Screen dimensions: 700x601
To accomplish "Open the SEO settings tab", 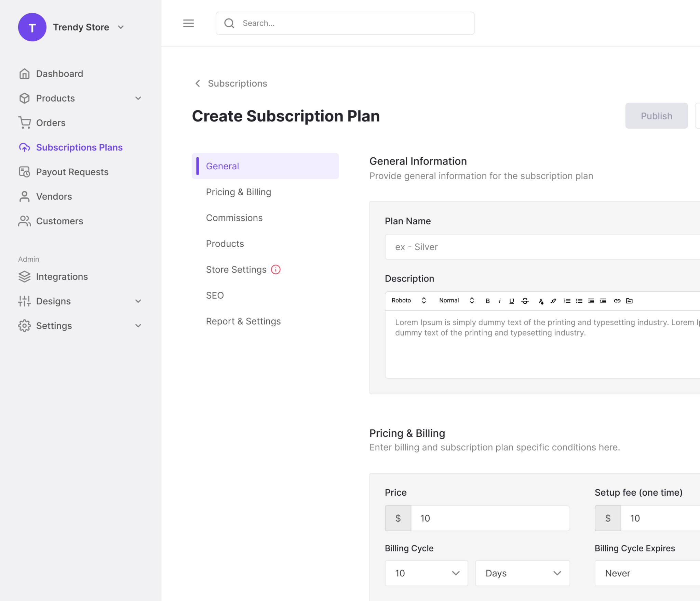I will coord(215,295).
